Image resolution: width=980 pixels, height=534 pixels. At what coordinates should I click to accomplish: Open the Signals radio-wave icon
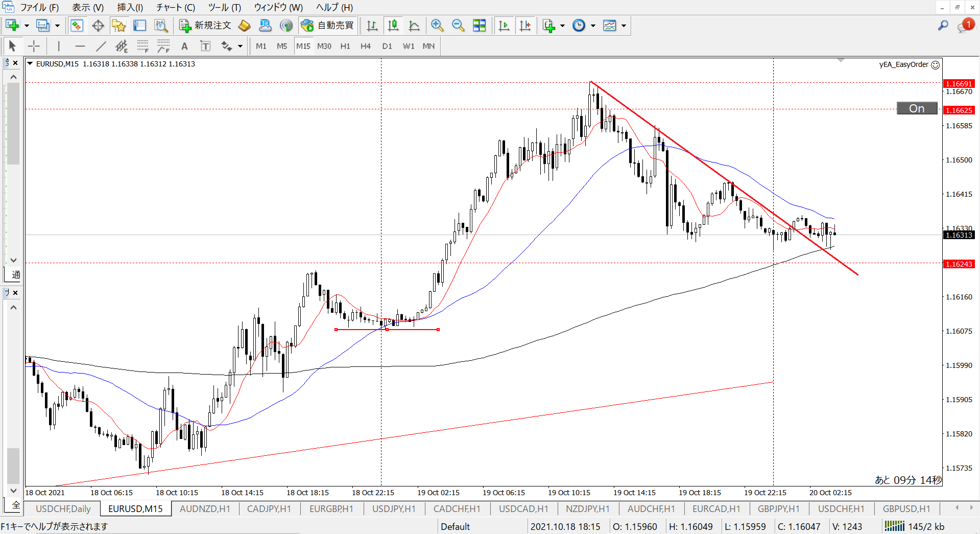286,25
